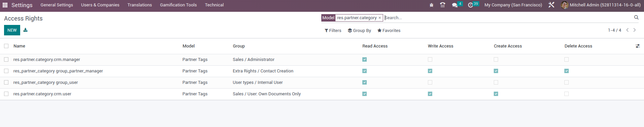Expand the Group By dropdown
This screenshot has width=644, height=127.
point(359,31)
